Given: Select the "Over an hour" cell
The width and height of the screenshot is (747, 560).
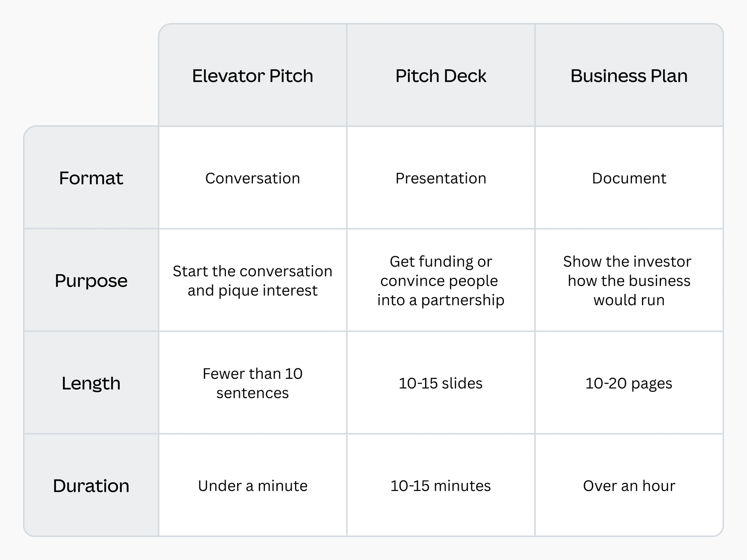Looking at the screenshot, I should [x=629, y=485].
